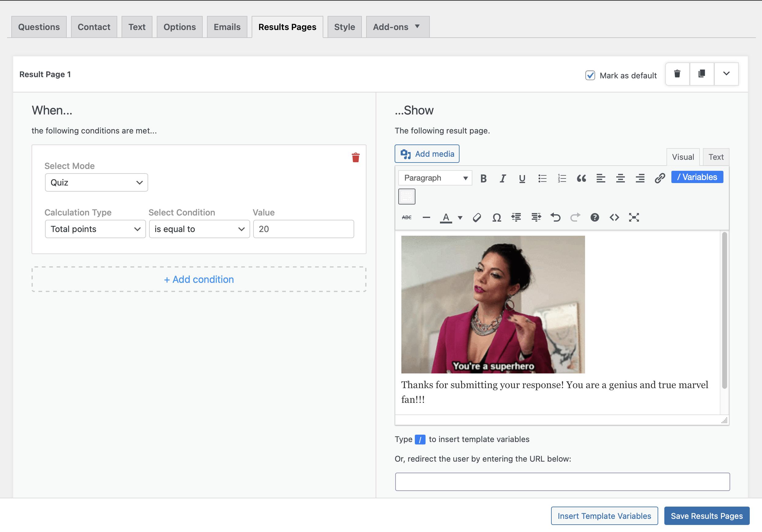This screenshot has width=762, height=532.
Task: Switch to the Questions tab
Action: pos(38,27)
